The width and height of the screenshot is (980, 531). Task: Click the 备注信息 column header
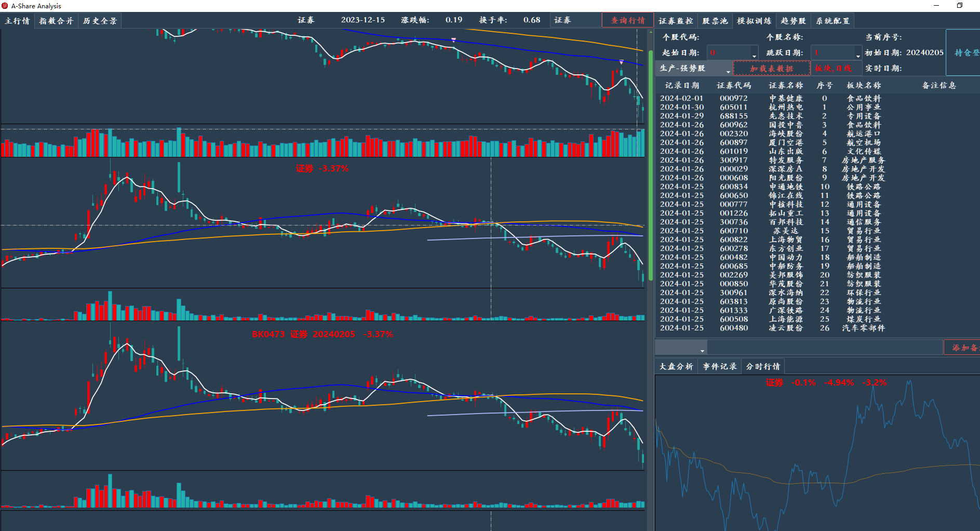[x=938, y=85]
